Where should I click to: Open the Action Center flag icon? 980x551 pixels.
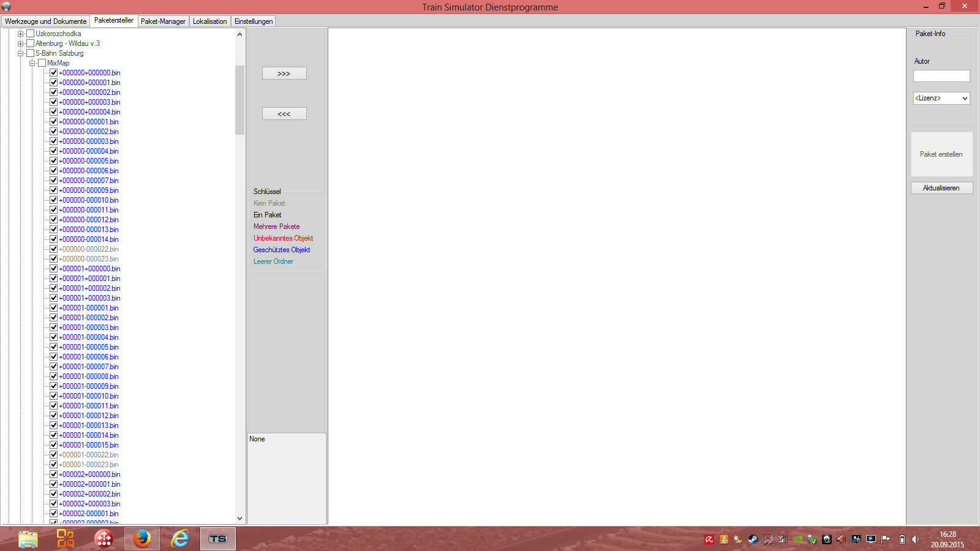[x=886, y=539]
